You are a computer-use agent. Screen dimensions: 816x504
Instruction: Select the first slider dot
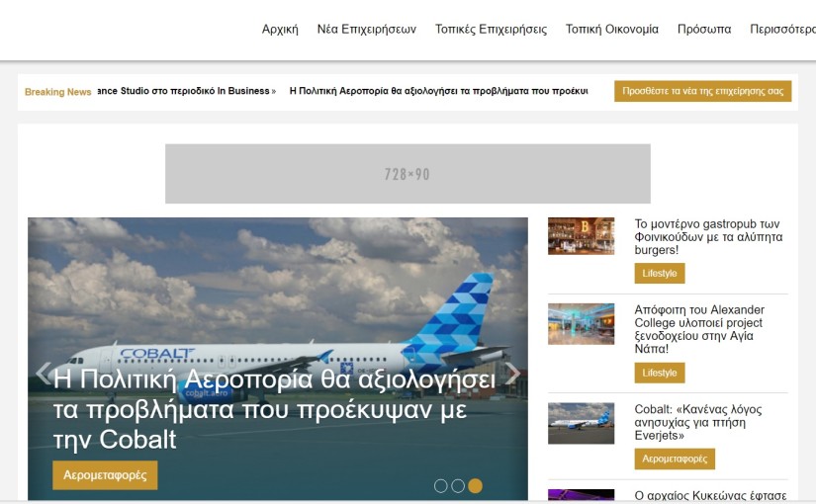441,486
